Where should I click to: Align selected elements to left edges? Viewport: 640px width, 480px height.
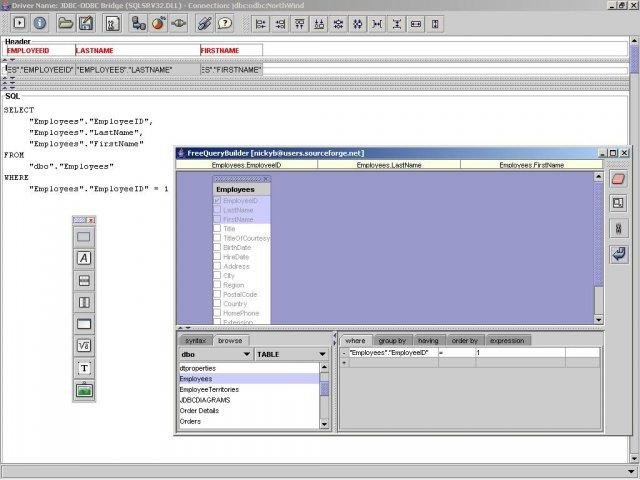(x=260, y=24)
